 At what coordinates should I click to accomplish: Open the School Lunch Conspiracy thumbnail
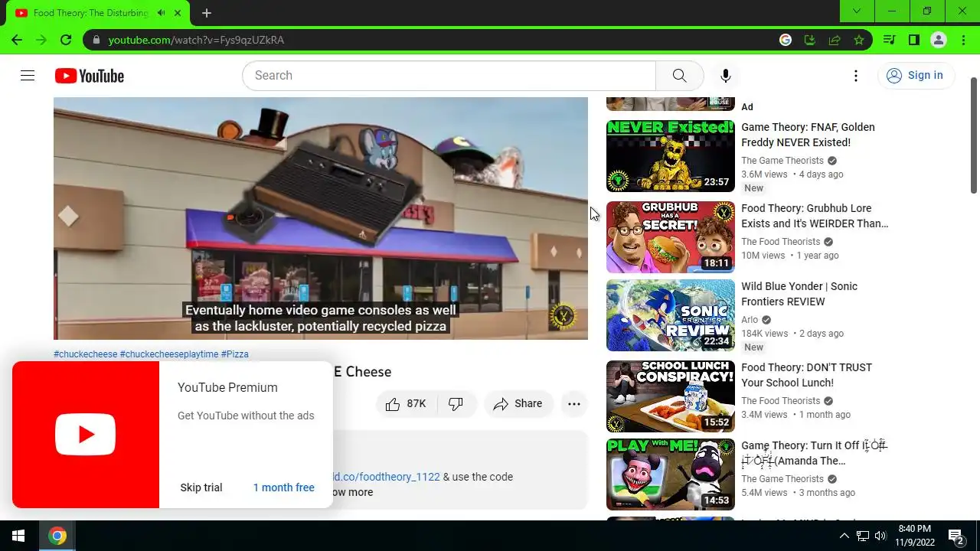pos(671,396)
